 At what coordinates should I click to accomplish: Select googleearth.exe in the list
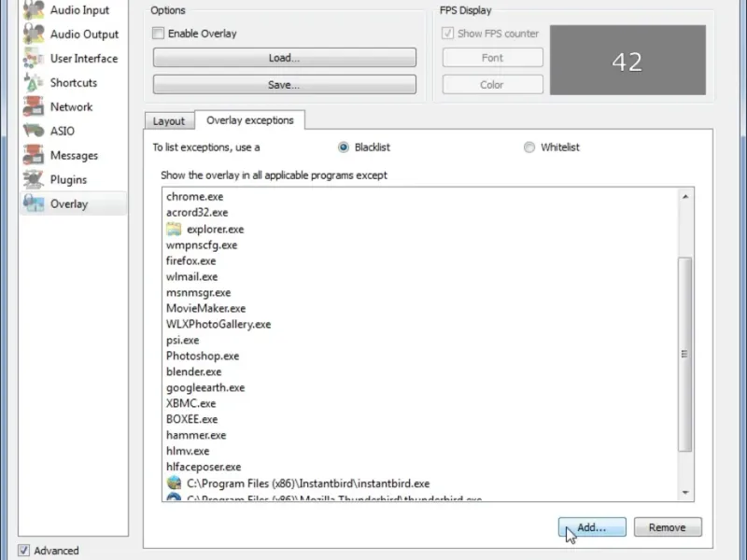coord(205,387)
